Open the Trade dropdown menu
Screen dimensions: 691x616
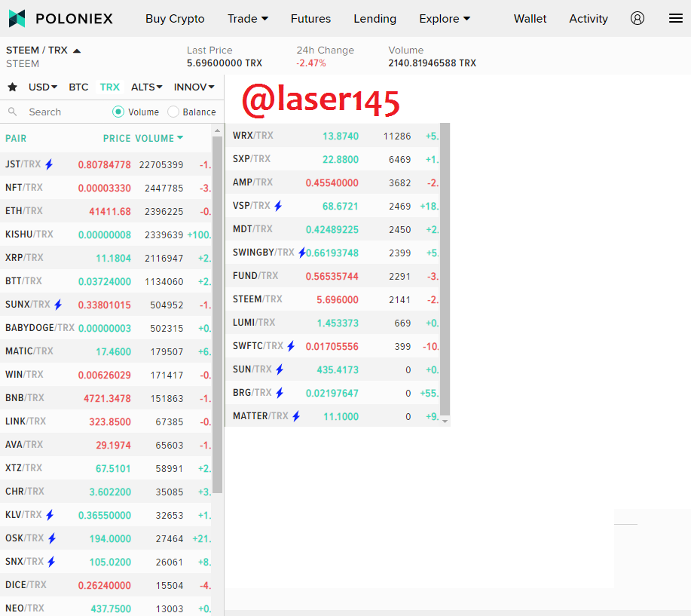pos(248,19)
